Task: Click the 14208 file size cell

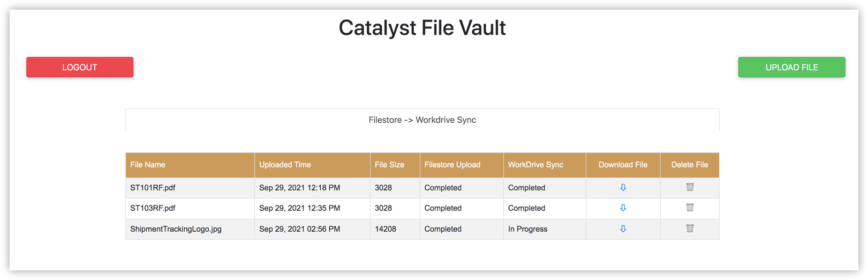Action: [x=386, y=229]
